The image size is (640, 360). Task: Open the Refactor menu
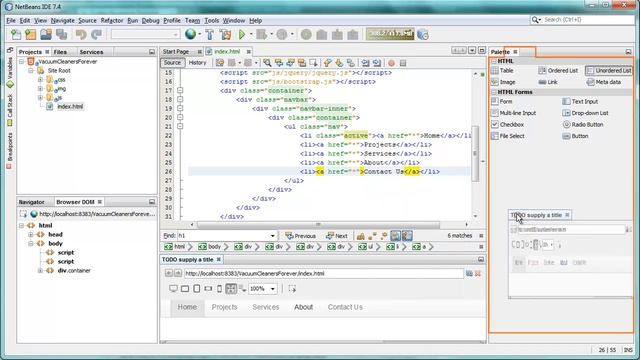point(112,20)
